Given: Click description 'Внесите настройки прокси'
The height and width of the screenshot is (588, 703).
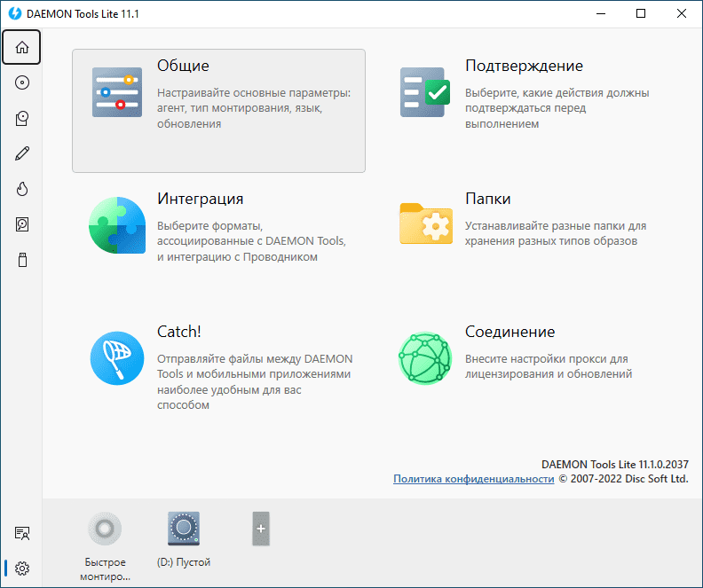Looking at the screenshot, I should pyautogui.click(x=549, y=366).
